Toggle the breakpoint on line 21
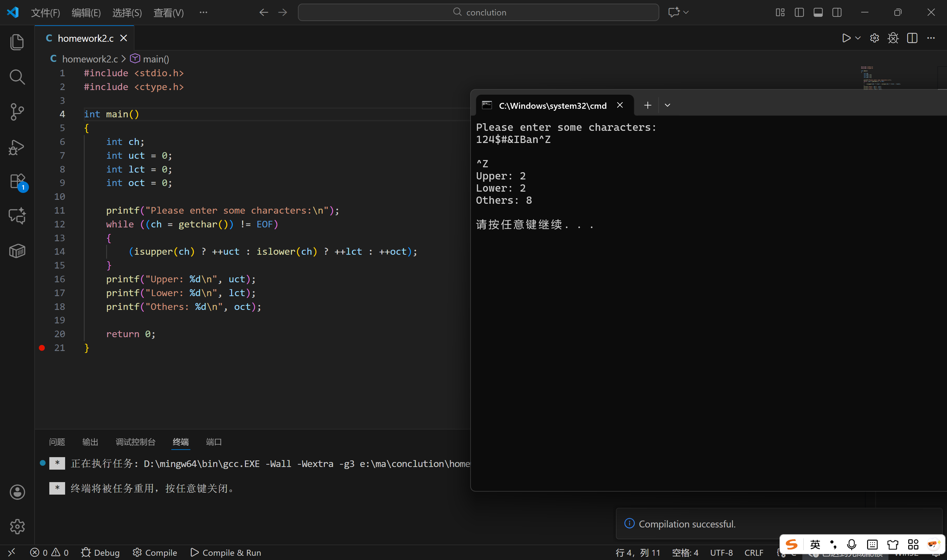The image size is (947, 560). [42, 348]
